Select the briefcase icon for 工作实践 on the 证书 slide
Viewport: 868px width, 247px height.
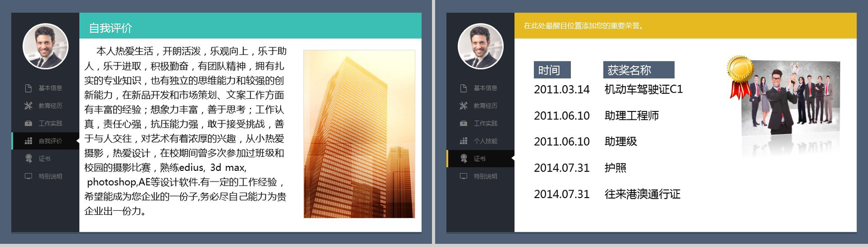(463, 124)
